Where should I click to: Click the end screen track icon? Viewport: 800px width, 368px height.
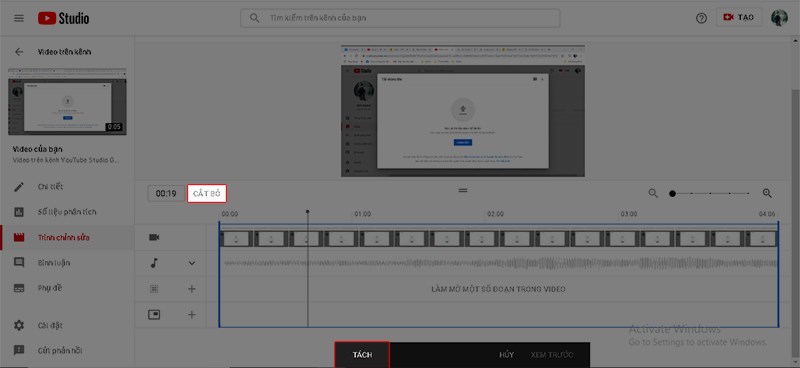coord(154,315)
